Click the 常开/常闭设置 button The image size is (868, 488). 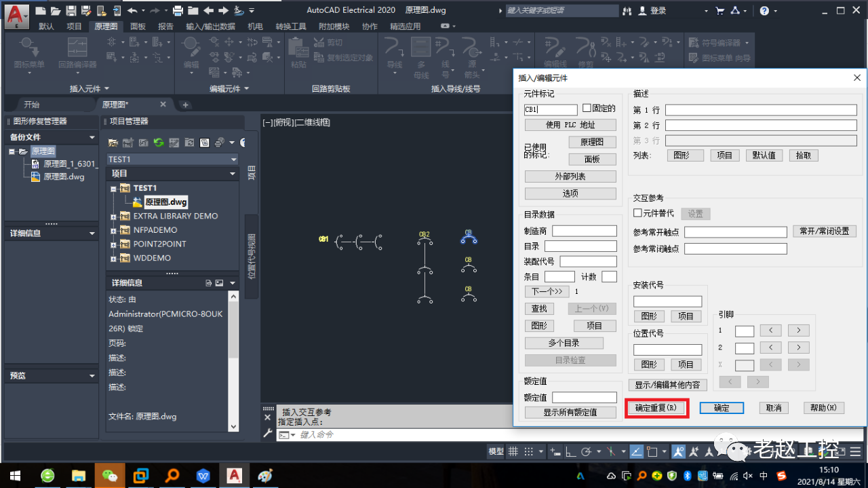coord(824,231)
